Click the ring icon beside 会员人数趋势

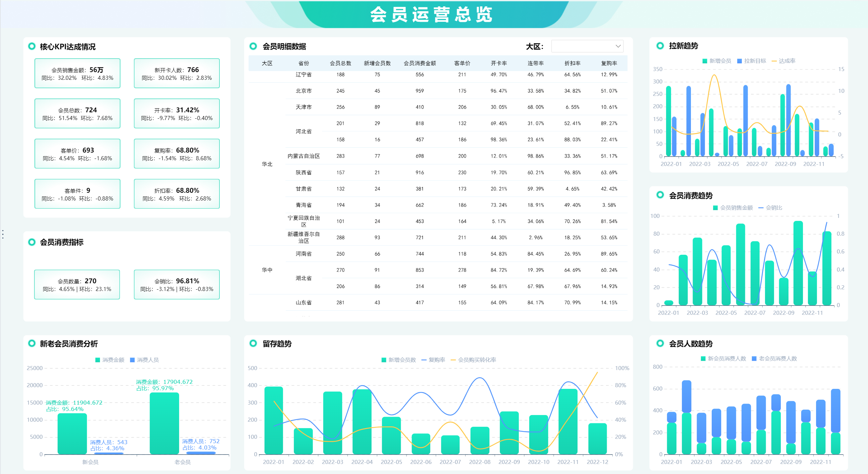click(660, 343)
